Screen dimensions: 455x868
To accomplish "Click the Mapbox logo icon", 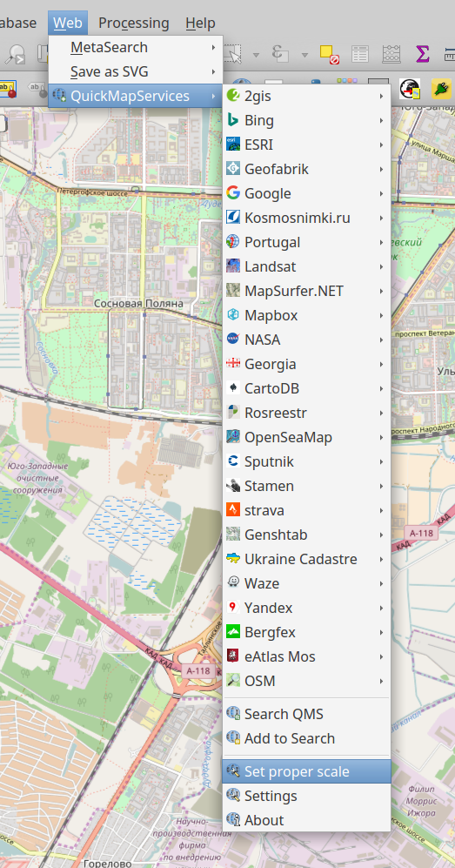I will [x=233, y=315].
